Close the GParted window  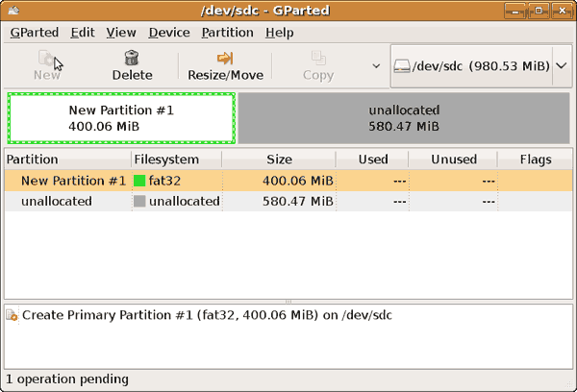point(562,11)
